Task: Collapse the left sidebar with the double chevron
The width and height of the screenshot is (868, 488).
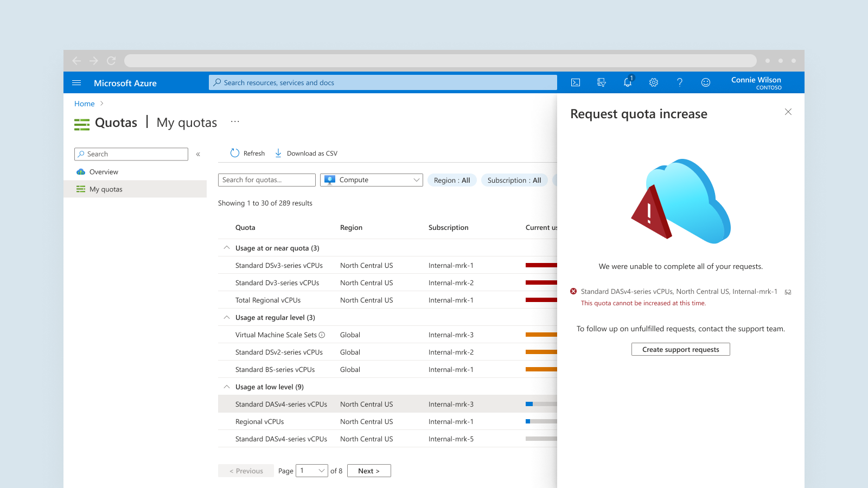Action: click(x=198, y=155)
